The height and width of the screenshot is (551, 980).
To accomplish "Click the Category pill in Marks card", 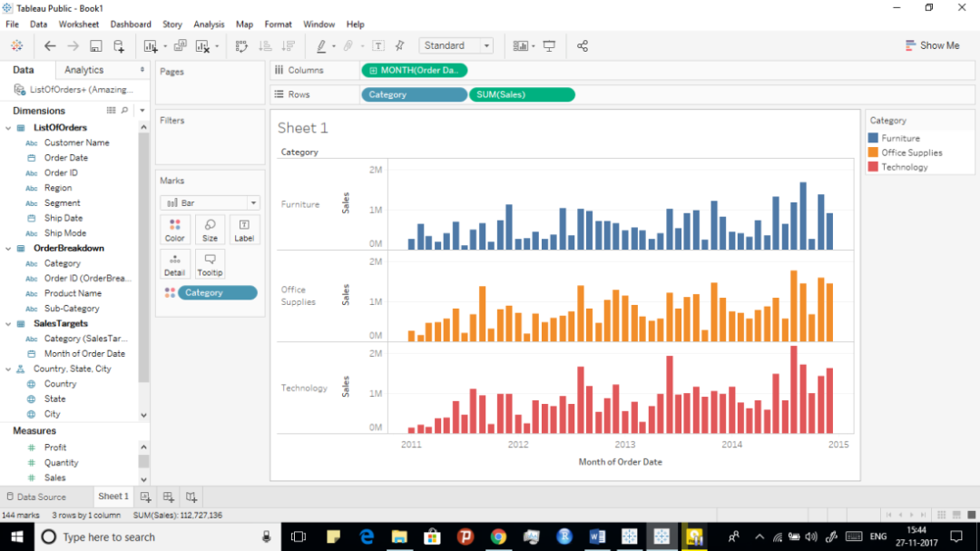I will pyautogui.click(x=218, y=292).
